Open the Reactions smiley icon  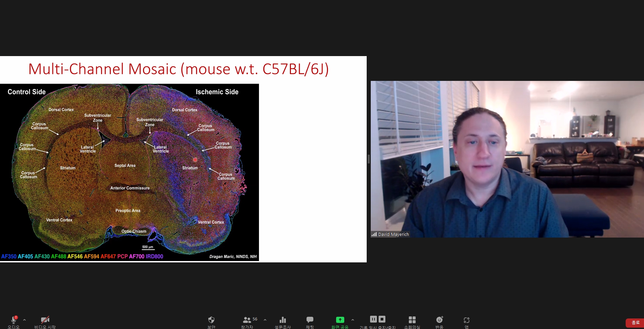tap(439, 320)
